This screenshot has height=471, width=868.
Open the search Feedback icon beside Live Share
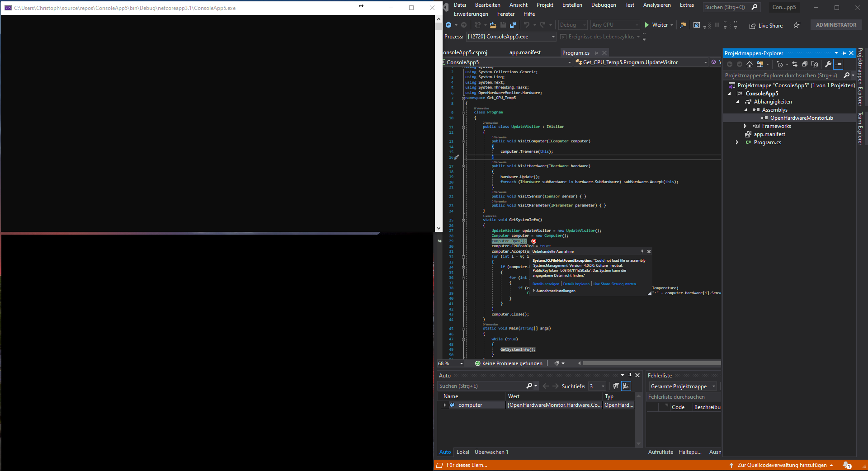tap(797, 25)
